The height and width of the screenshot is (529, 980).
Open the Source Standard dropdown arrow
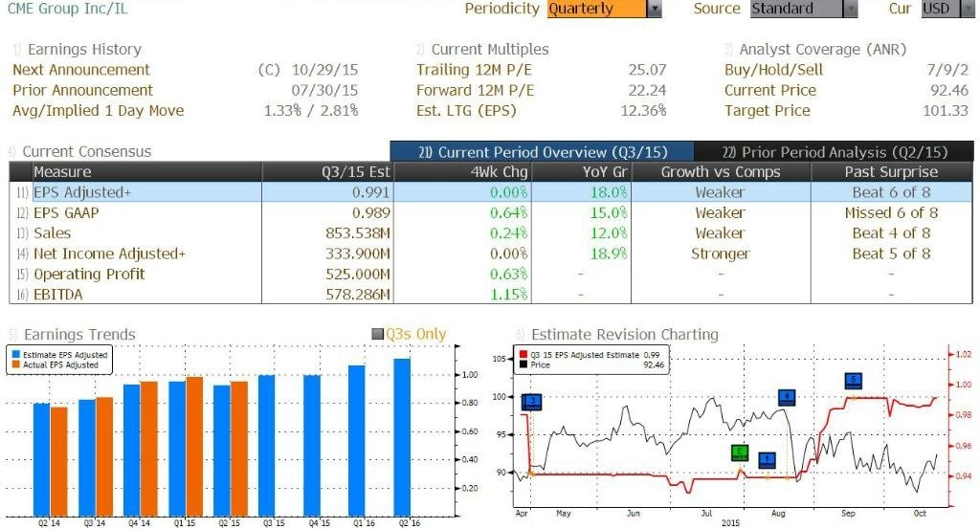pyautogui.click(x=850, y=9)
